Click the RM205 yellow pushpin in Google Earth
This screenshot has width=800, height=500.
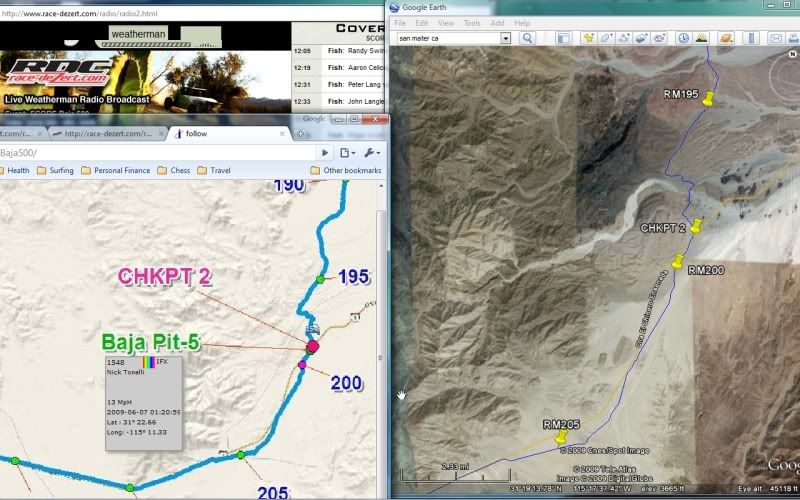click(x=561, y=437)
